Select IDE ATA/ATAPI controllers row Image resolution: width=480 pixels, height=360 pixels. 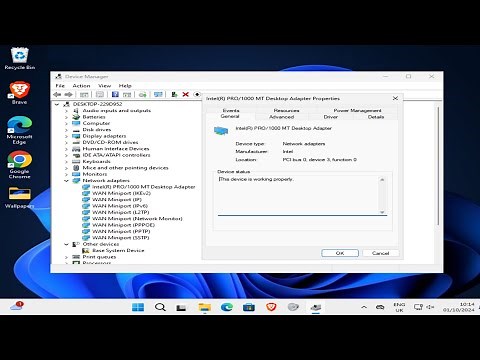(x=116, y=155)
